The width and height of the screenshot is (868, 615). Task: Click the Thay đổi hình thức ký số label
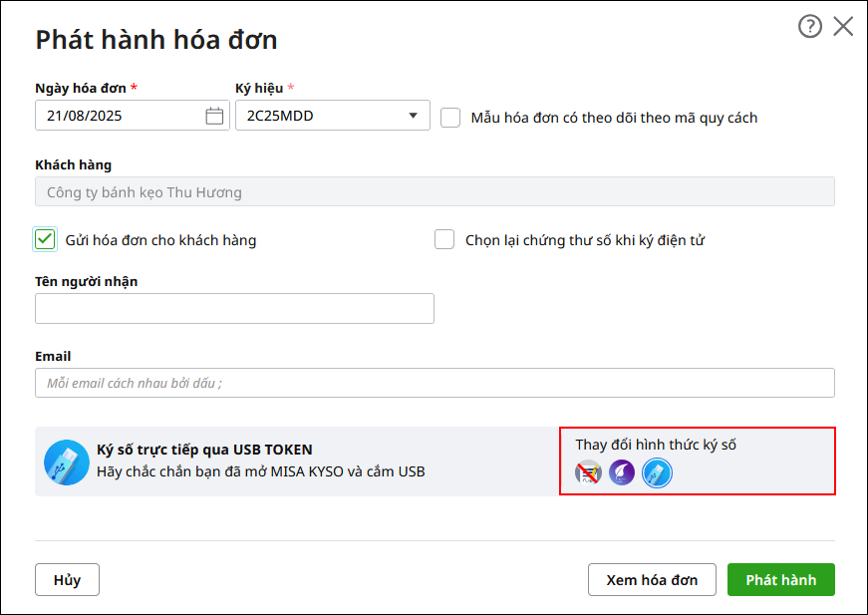(656, 445)
